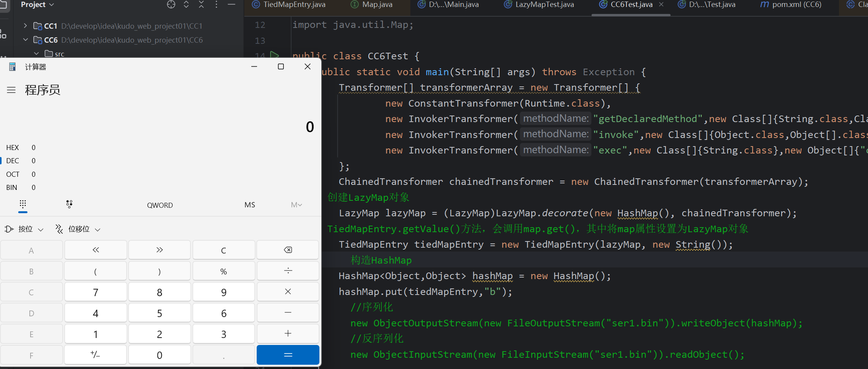The image size is (868, 369).
Task: Click digit 1 on calculator
Action: coord(96,334)
